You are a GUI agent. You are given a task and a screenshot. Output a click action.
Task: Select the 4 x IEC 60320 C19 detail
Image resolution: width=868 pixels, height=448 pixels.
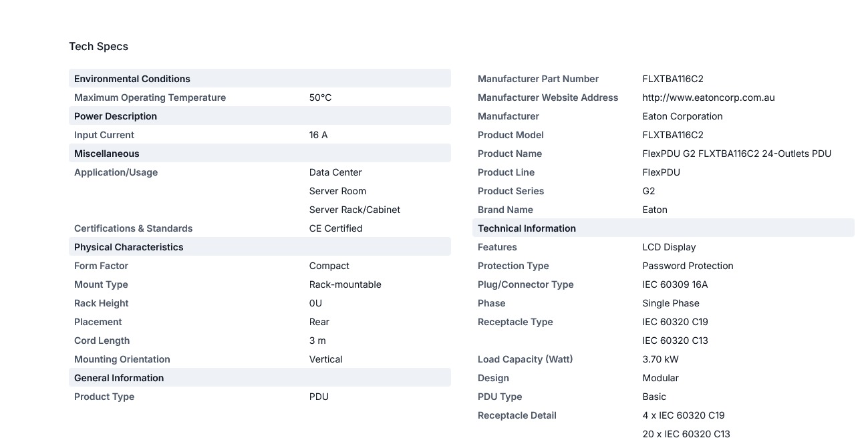click(x=684, y=415)
